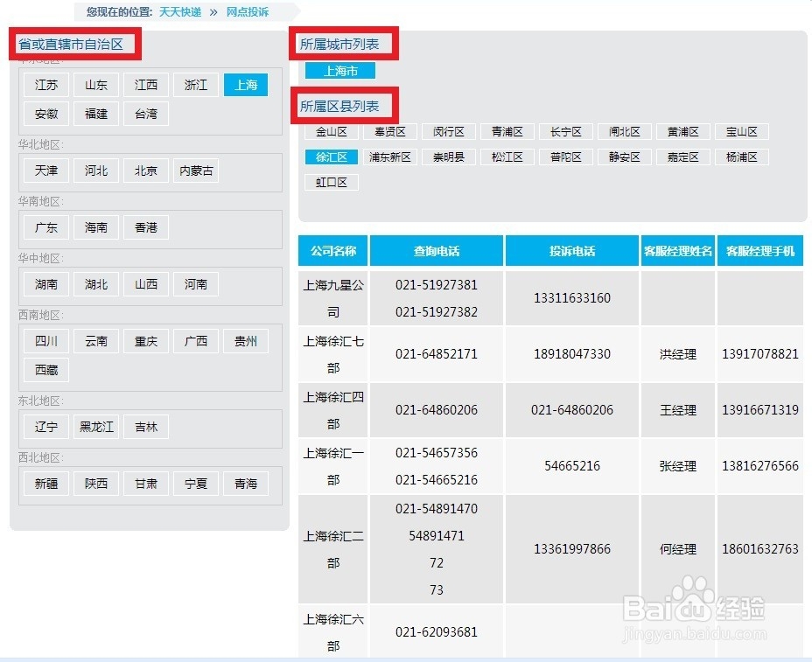Choose 普陀区 district

[x=565, y=157]
